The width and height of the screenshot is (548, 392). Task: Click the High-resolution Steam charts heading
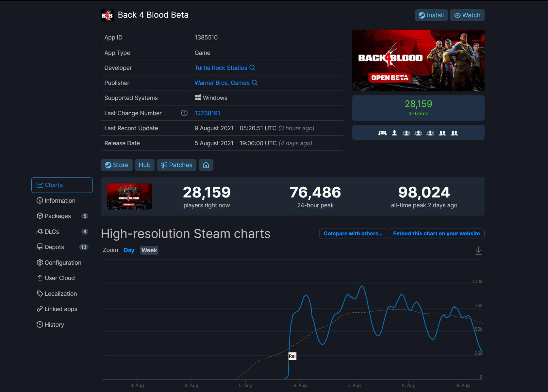[x=186, y=234]
